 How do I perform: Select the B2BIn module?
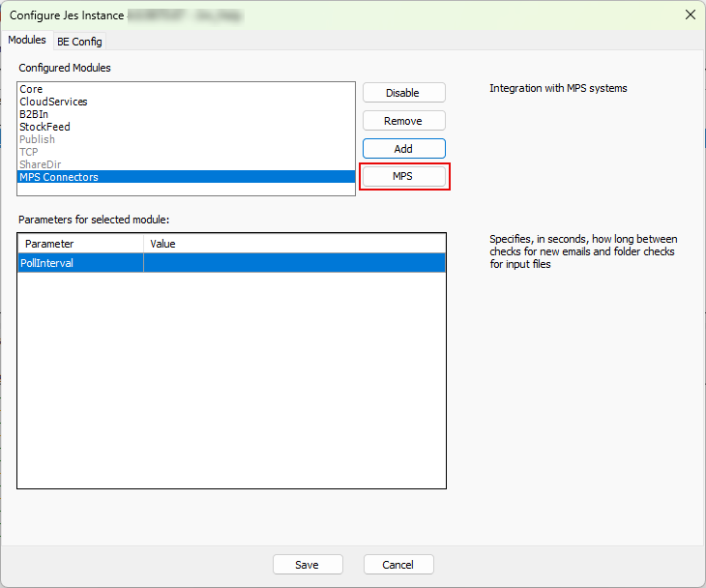click(186, 114)
